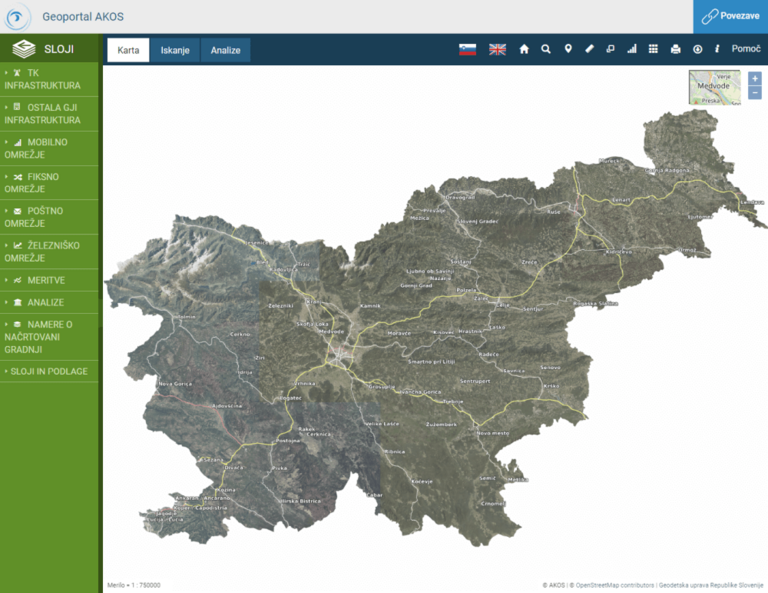Image resolution: width=768 pixels, height=593 pixels.
Task: Click the Črnomelj label on map
Action: click(x=493, y=503)
